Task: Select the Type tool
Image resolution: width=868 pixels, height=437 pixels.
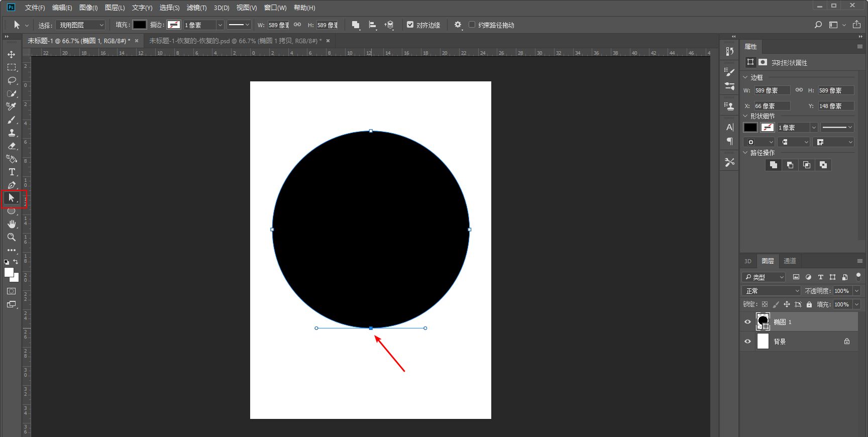Action: pos(12,172)
